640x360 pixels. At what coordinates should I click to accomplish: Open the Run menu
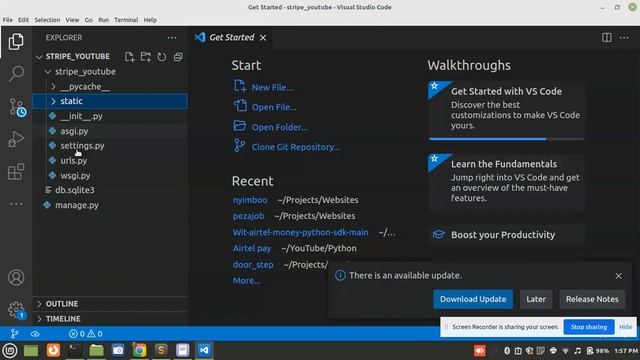pyautogui.click(x=103, y=20)
